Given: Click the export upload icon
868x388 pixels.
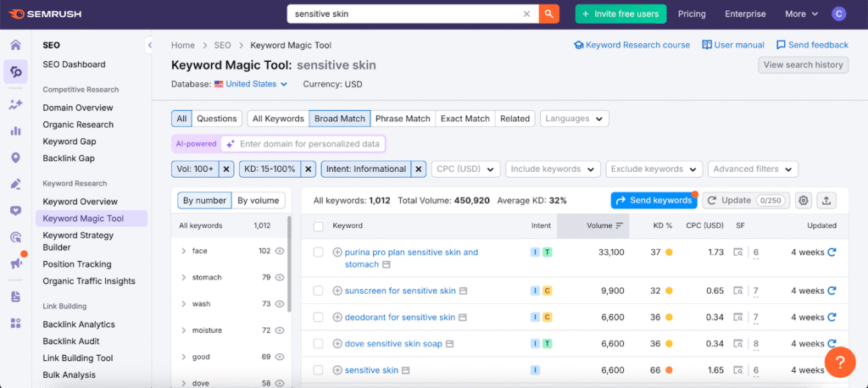Looking at the screenshot, I should point(826,201).
